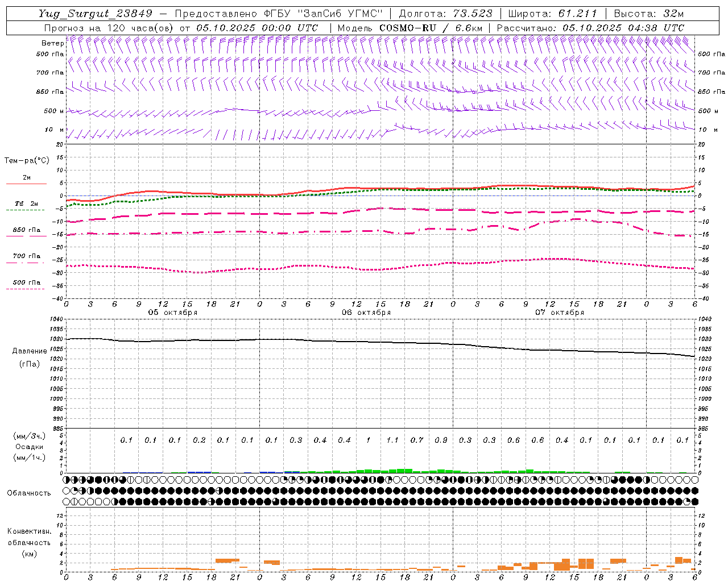This screenshot has height=582, width=728.
Task: Click the "(гПа)" unit under Давление
Action: tap(30, 364)
